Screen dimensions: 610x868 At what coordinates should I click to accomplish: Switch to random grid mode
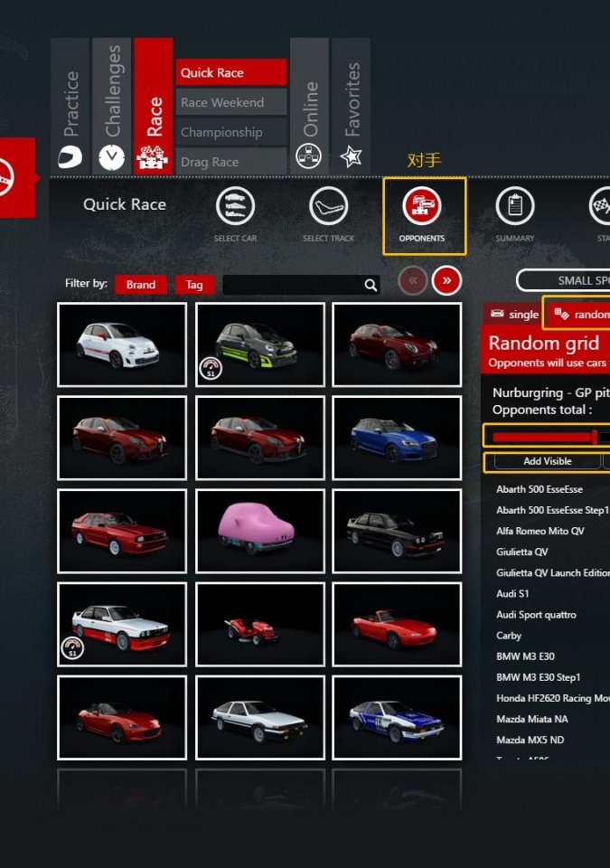pos(577,314)
